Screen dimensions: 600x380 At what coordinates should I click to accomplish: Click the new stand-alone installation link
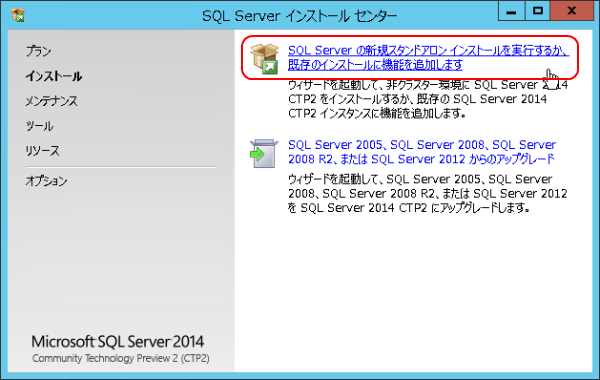coord(428,57)
